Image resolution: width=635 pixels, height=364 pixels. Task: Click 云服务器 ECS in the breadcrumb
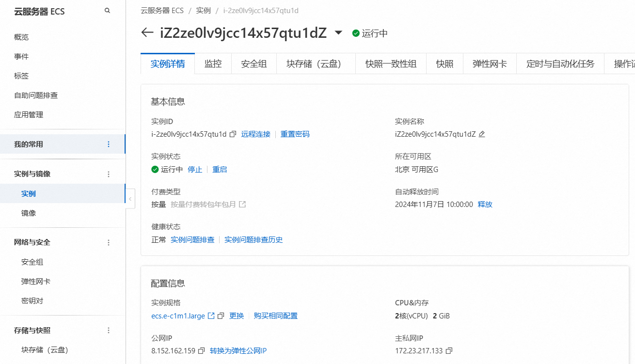162,11
